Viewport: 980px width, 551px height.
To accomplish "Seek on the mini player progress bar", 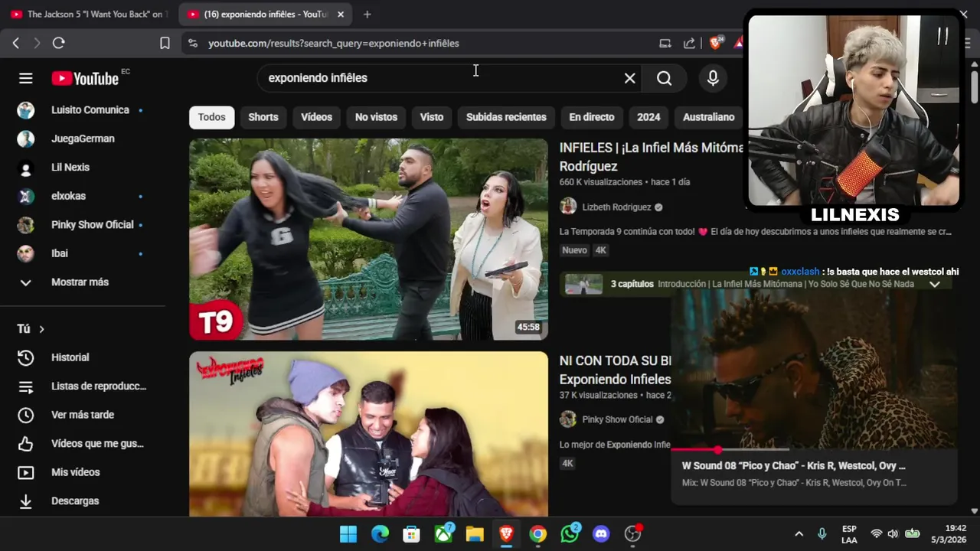I will click(813, 449).
